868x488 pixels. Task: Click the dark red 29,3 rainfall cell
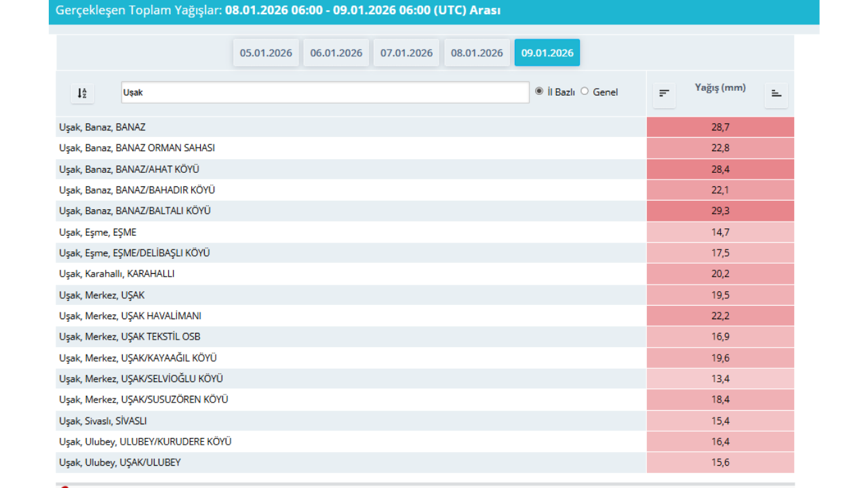tap(720, 211)
